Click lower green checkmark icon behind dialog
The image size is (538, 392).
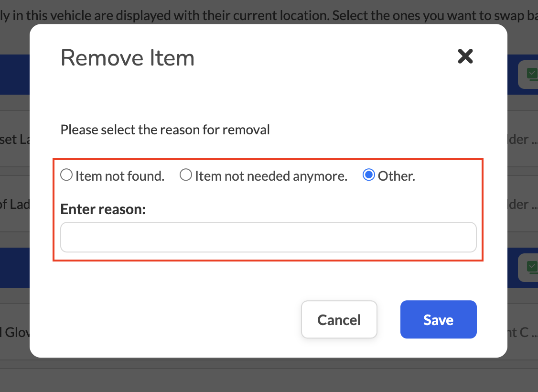point(532,267)
